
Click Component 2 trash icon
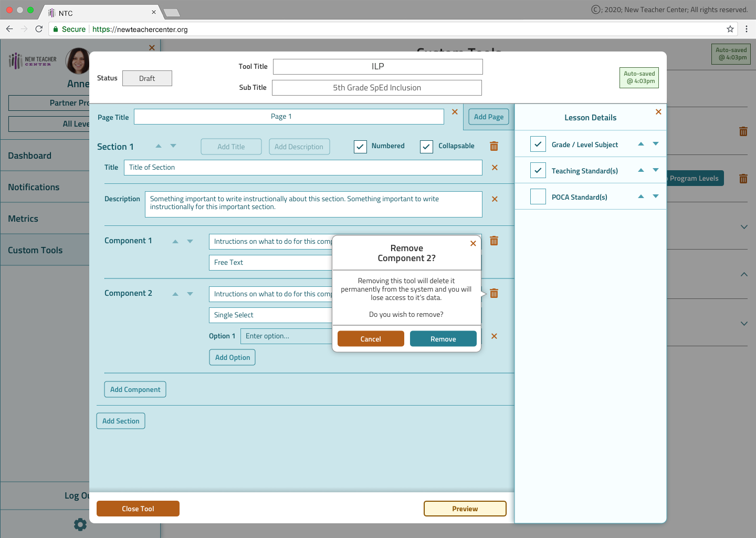point(494,293)
